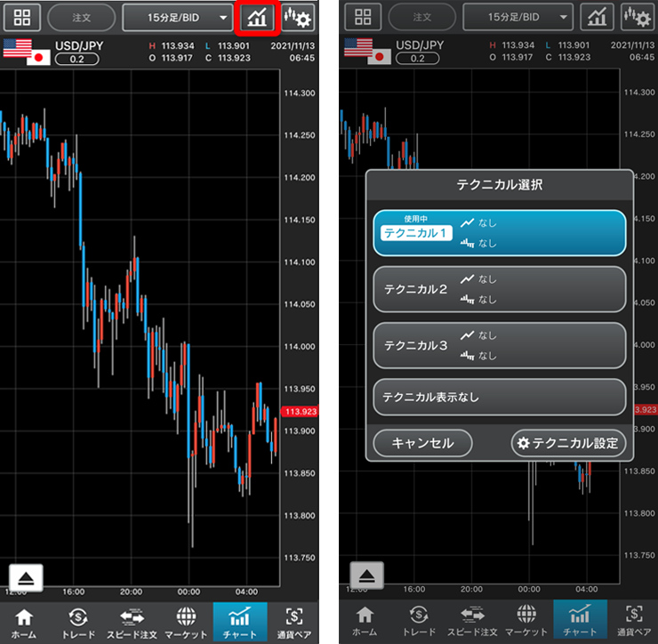The image size is (658, 644).
Task: Tap 通貨ペア icon on left screen
Action: click(x=293, y=621)
